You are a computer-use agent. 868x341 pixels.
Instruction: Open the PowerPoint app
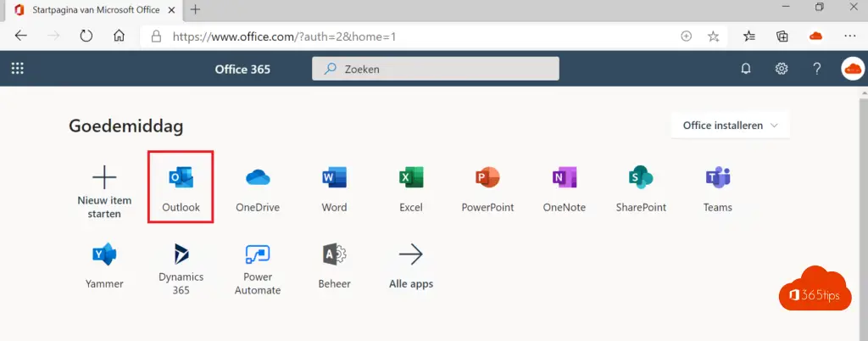click(x=487, y=186)
